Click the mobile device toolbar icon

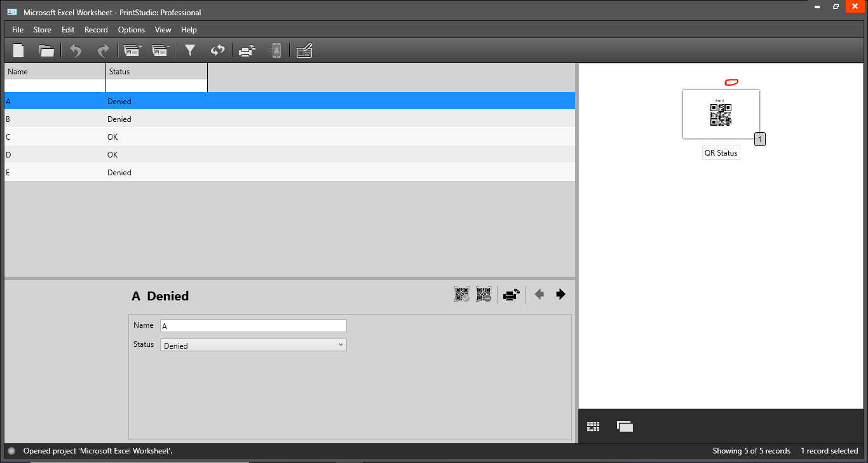point(276,50)
